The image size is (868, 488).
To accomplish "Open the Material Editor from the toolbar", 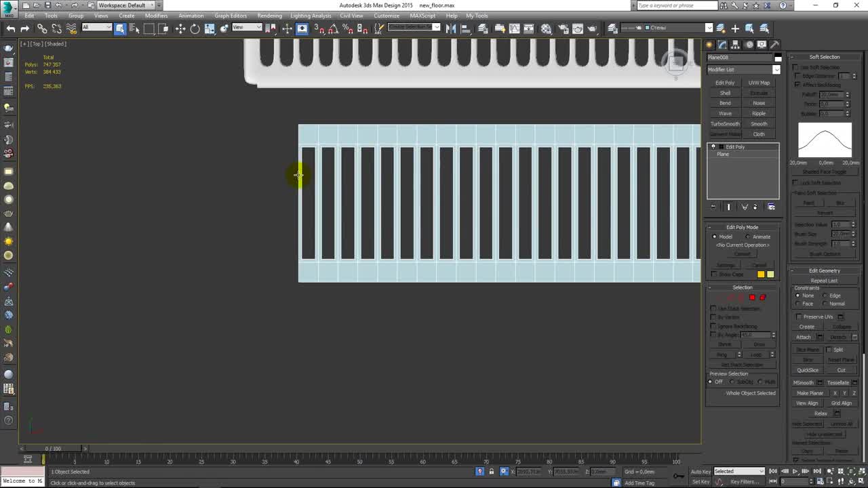I will coord(547,28).
